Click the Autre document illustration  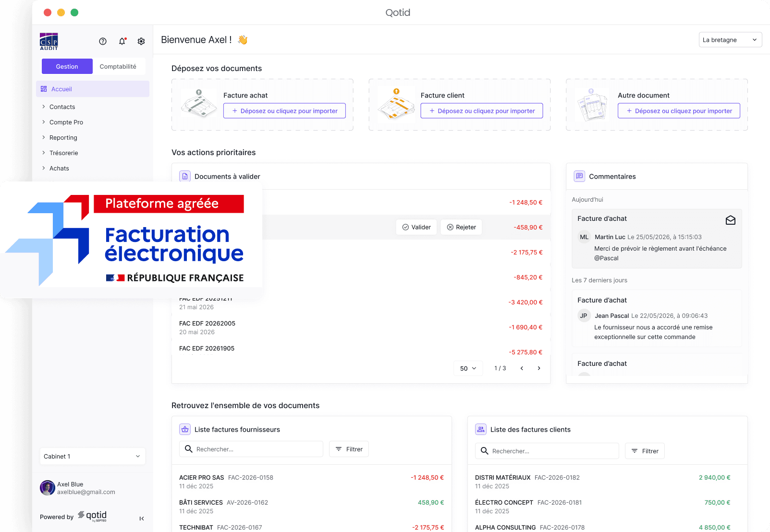tap(592, 104)
